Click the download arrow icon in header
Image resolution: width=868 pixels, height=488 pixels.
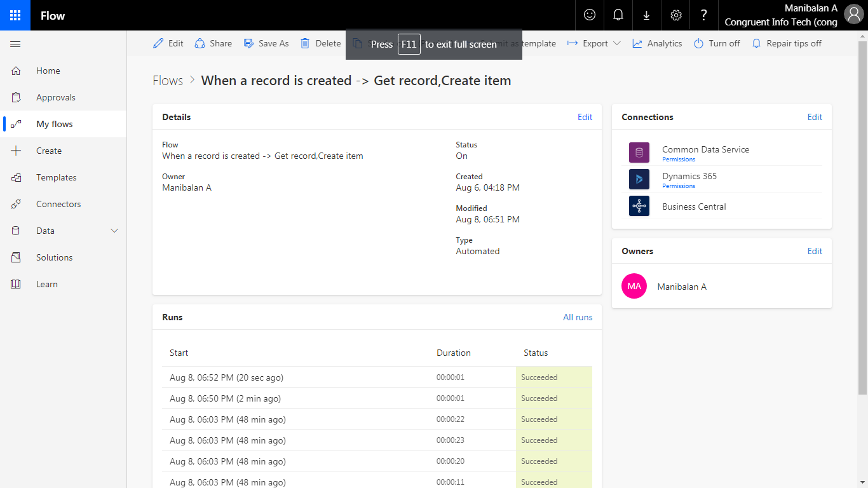point(647,15)
